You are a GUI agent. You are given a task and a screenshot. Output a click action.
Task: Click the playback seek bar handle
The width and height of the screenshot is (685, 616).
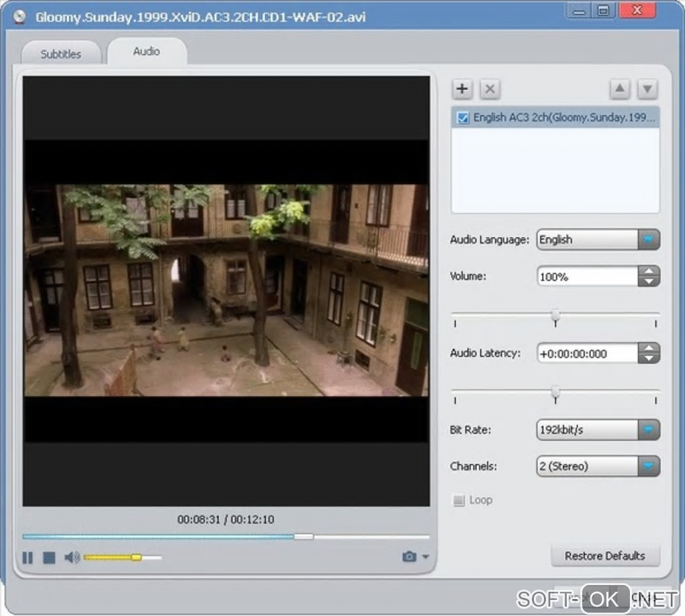(x=304, y=537)
